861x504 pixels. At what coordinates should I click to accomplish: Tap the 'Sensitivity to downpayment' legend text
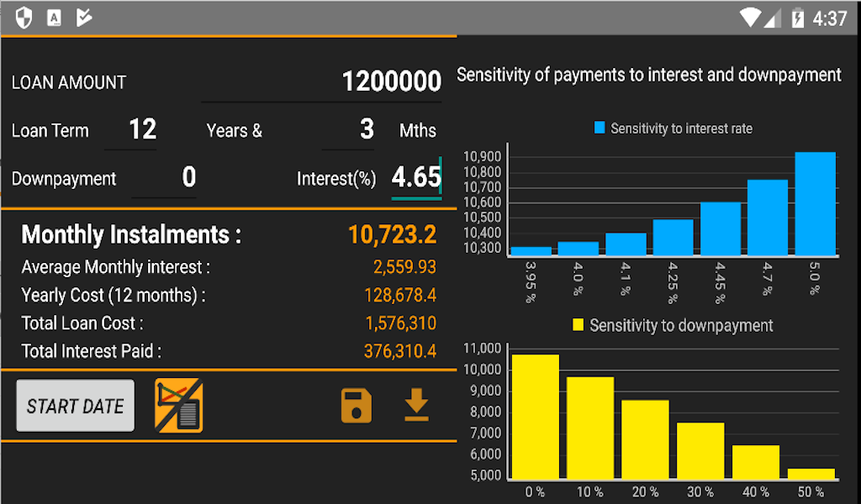tap(681, 325)
